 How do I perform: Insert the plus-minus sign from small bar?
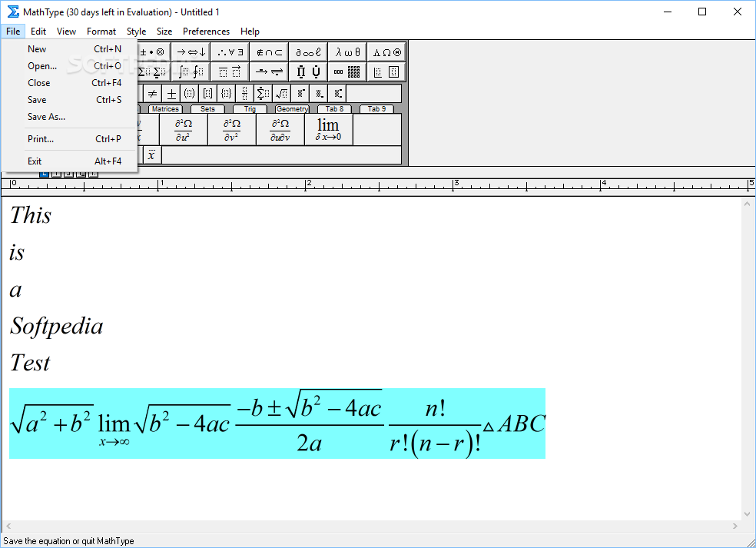(x=171, y=94)
